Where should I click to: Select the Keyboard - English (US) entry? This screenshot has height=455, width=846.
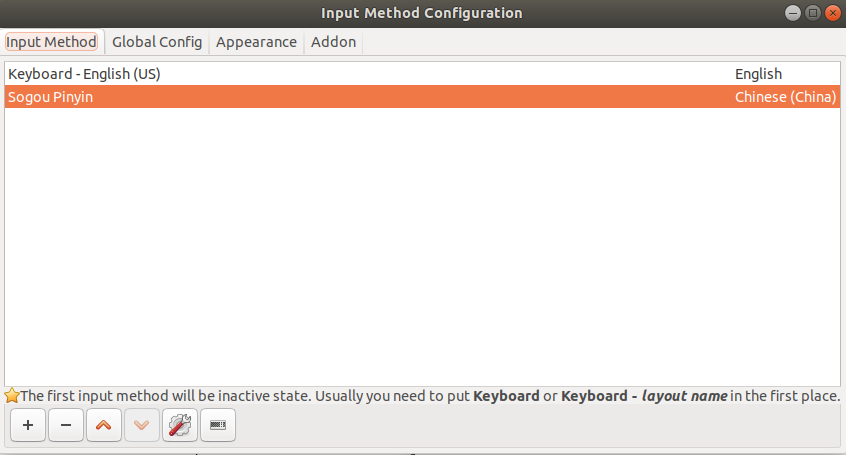point(422,74)
